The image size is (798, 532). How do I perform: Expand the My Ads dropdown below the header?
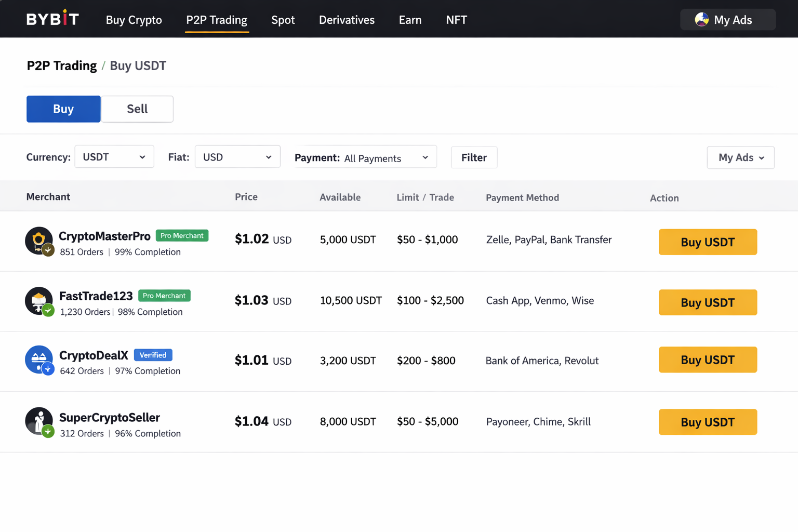point(740,157)
